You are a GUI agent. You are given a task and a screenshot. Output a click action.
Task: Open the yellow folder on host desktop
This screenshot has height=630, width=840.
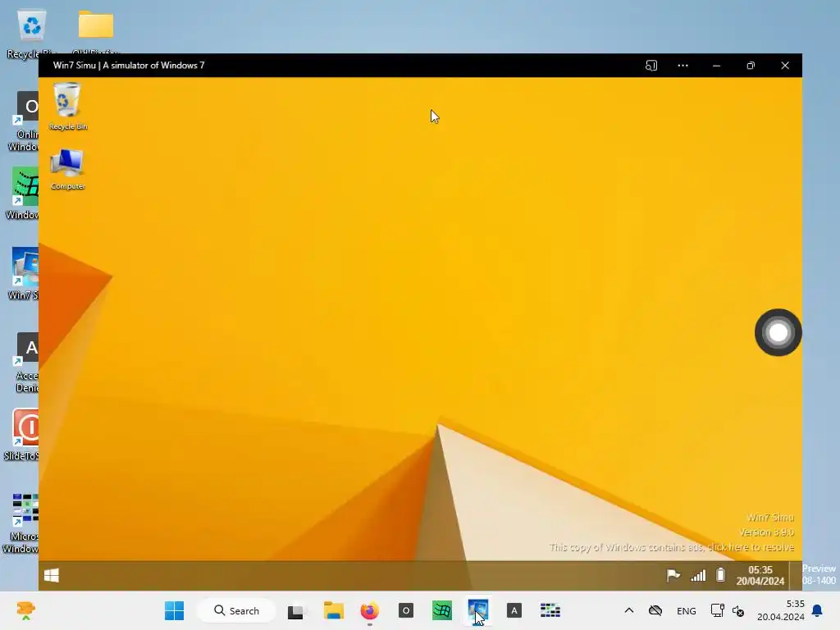(96, 25)
